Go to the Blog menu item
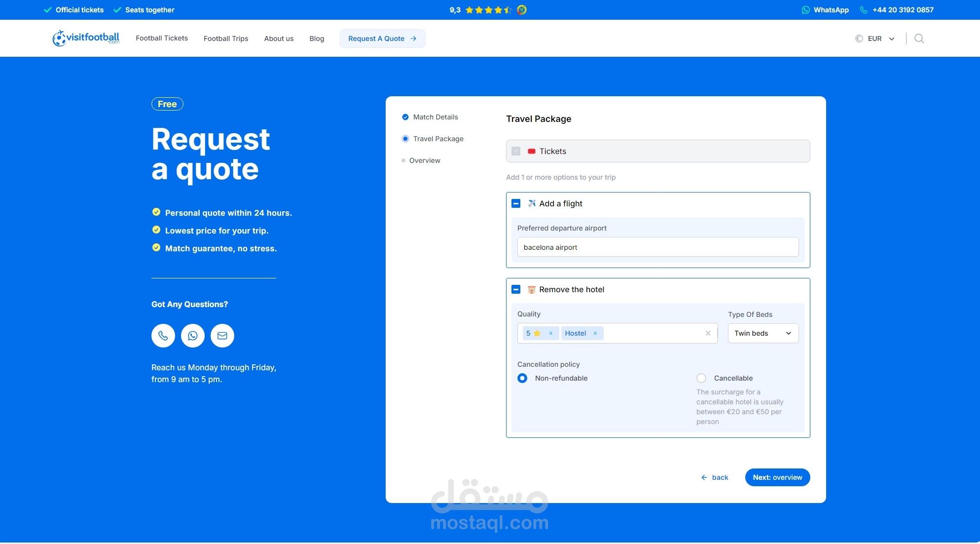This screenshot has width=980, height=544. pos(317,39)
